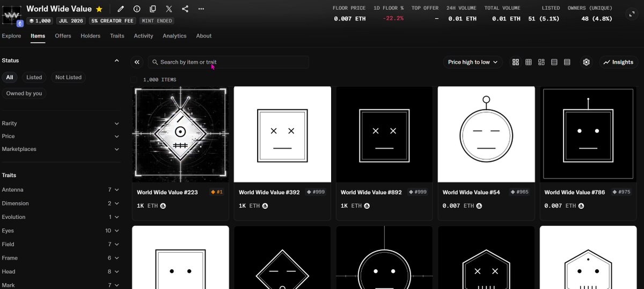
Task: Click OpenSea icon on item #392
Action: (265, 206)
